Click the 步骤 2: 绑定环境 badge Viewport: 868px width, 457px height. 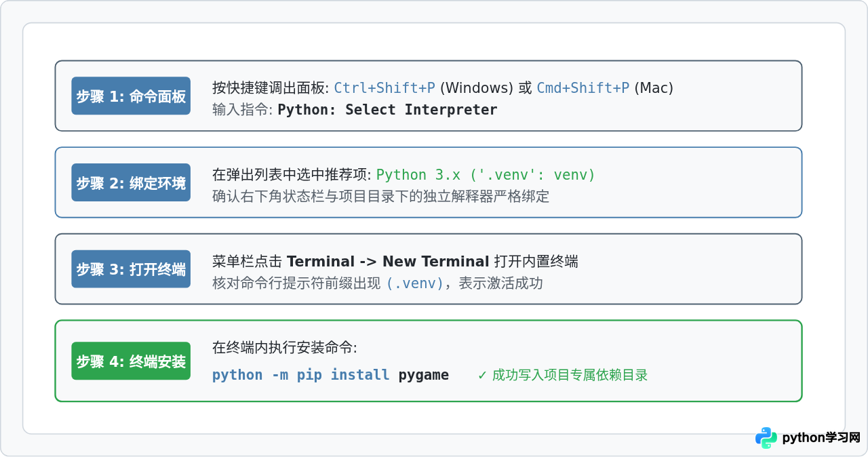(131, 182)
